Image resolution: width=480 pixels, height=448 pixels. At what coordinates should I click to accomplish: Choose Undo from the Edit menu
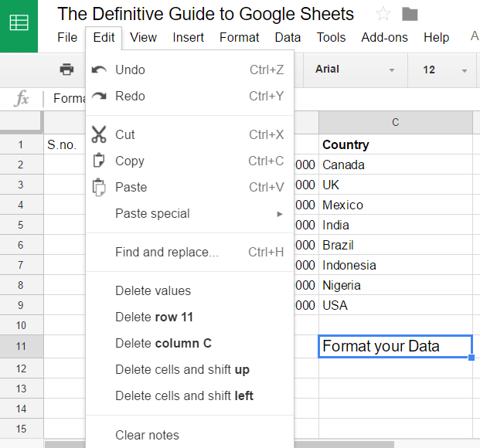pyautogui.click(x=190, y=70)
